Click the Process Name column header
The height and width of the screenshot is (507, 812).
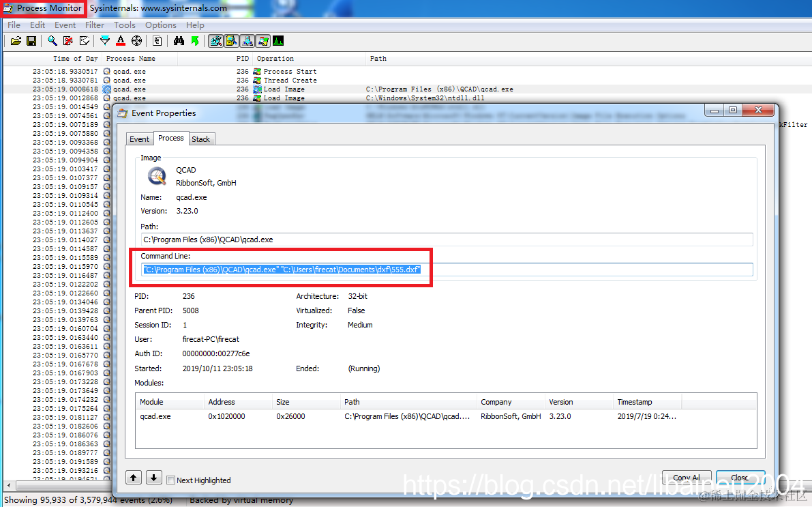click(140, 59)
